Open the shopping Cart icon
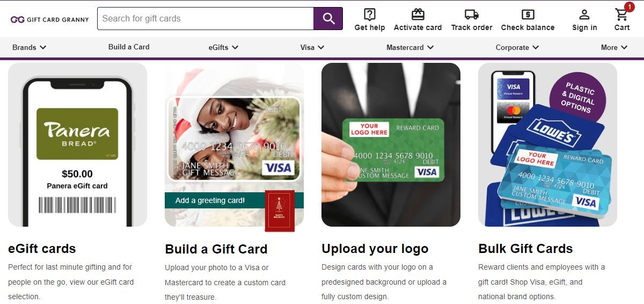Image resolution: width=644 pixels, height=304 pixels. [x=622, y=14]
